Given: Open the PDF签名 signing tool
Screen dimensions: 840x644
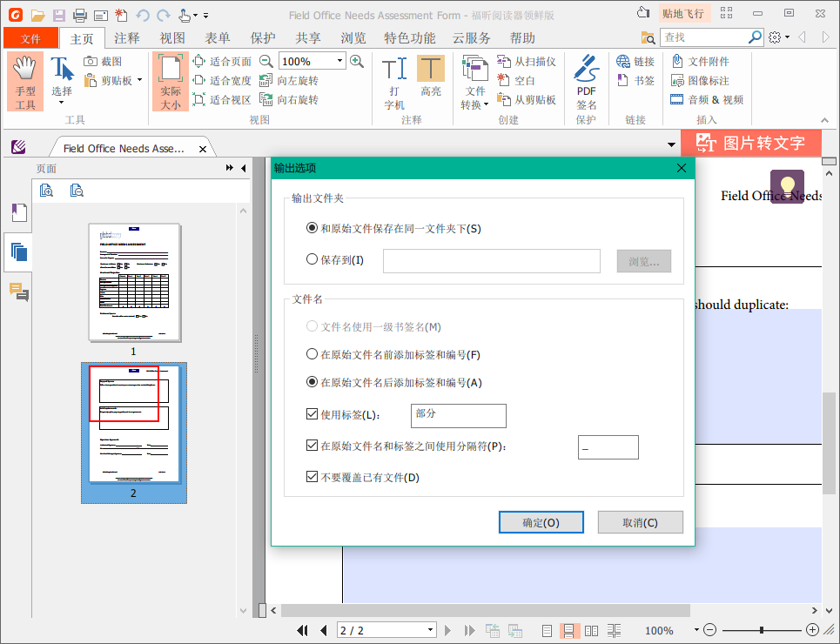Looking at the screenshot, I should tap(586, 78).
